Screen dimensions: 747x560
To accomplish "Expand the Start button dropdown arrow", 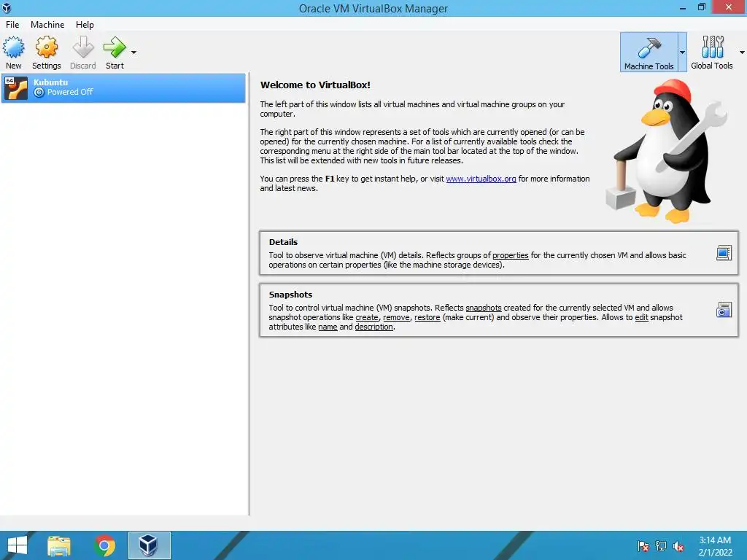I will tap(134, 52).
